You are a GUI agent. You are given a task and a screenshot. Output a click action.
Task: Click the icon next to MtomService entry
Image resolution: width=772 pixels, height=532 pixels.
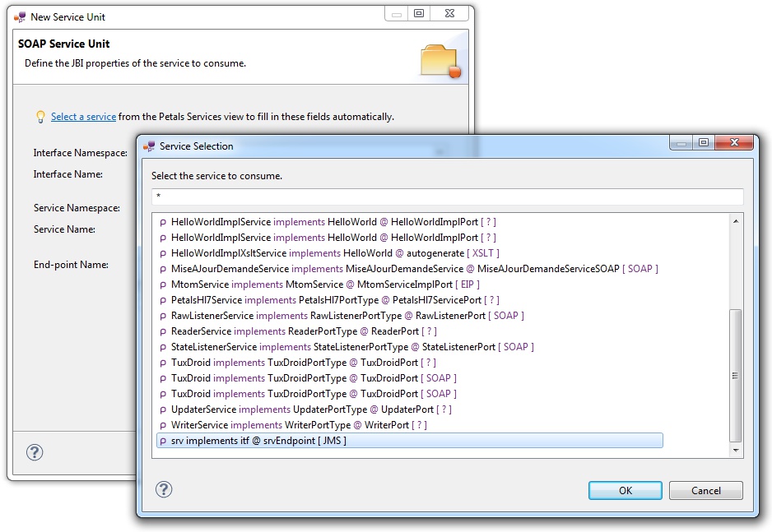point(163,285)
